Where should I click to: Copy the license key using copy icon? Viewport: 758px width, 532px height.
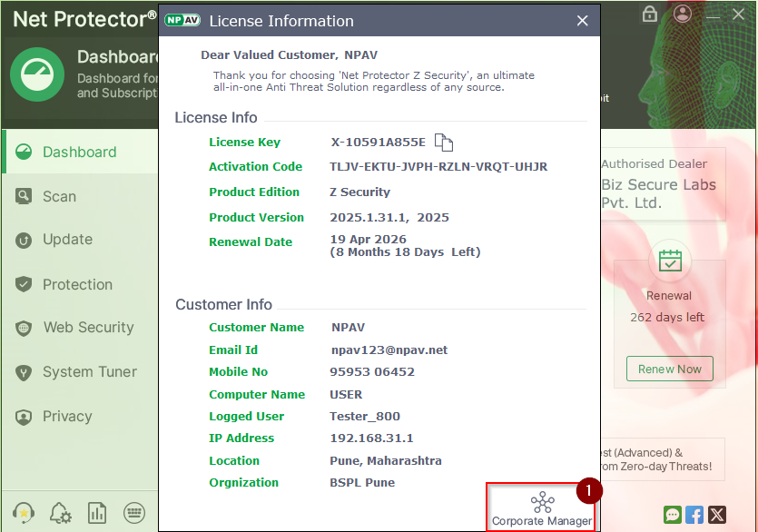point(443,143)
